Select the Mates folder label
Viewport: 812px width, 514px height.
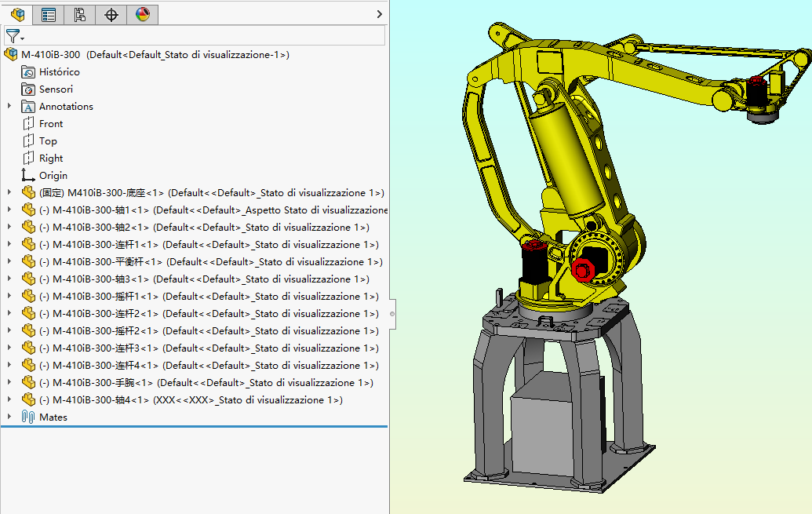pos(53,417)
